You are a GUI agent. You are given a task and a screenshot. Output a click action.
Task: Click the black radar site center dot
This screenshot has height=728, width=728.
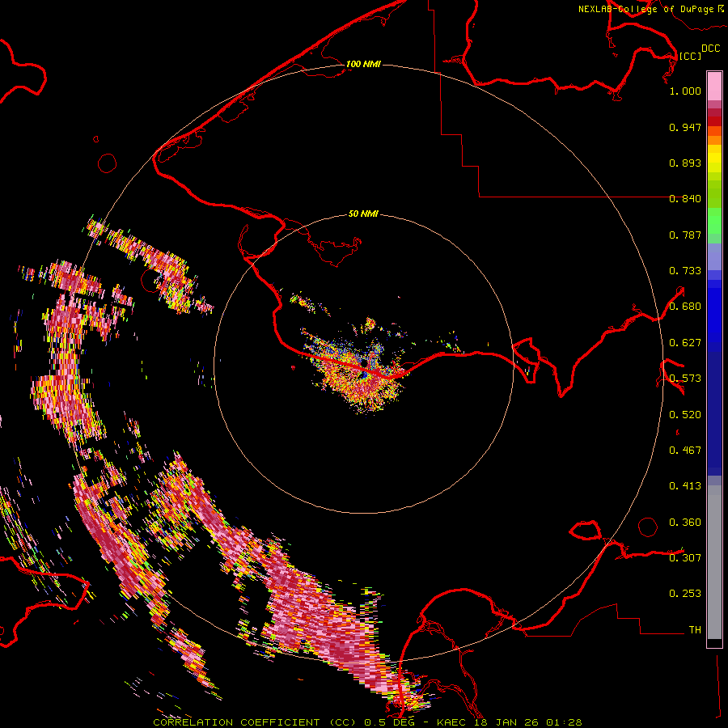365,363
